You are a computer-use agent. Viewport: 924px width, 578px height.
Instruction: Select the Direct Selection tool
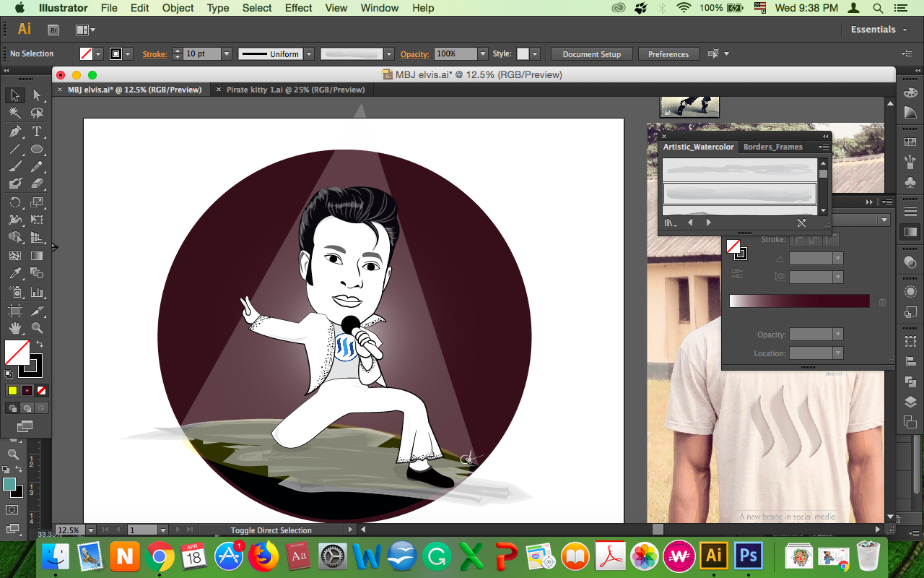[37, 95]
